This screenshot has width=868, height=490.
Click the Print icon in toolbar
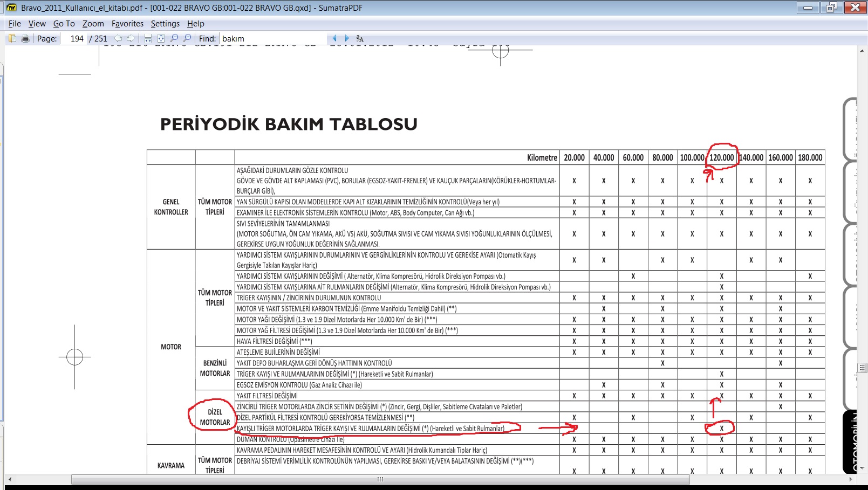25,38
